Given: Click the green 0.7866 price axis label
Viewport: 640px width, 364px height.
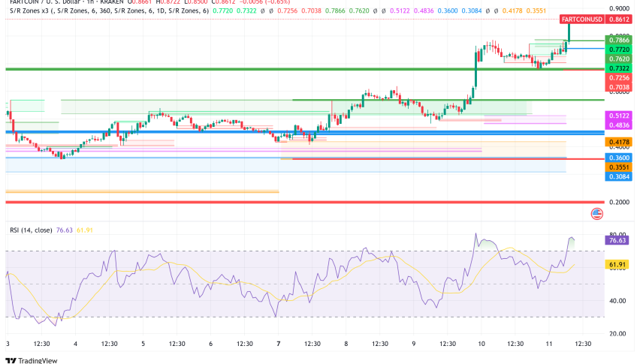Looking at the screenshot, I should 619,40.
